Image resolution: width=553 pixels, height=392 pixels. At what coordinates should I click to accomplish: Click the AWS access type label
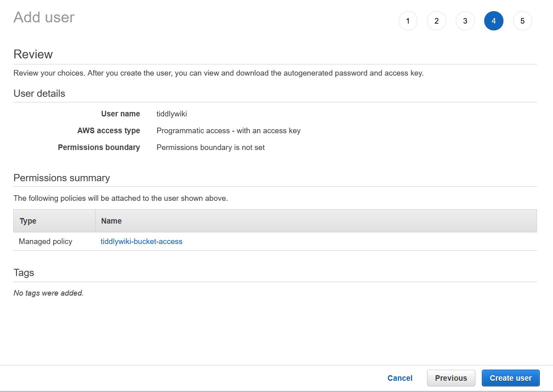pos(109,131)
